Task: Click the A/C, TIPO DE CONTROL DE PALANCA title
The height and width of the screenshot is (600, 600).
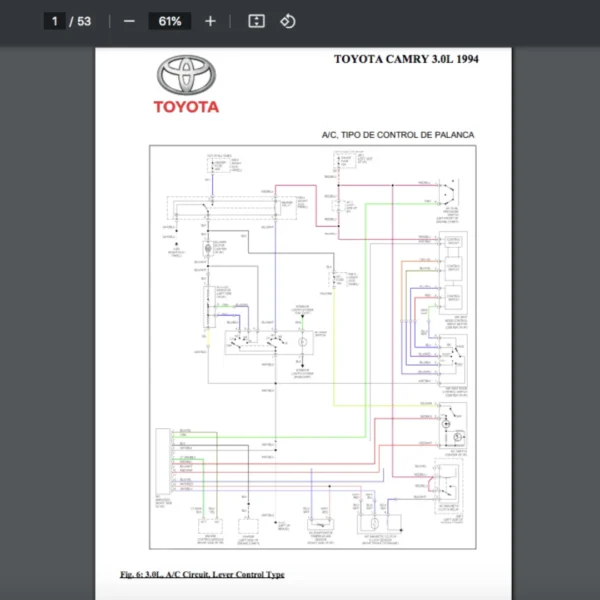Action: 397,134
